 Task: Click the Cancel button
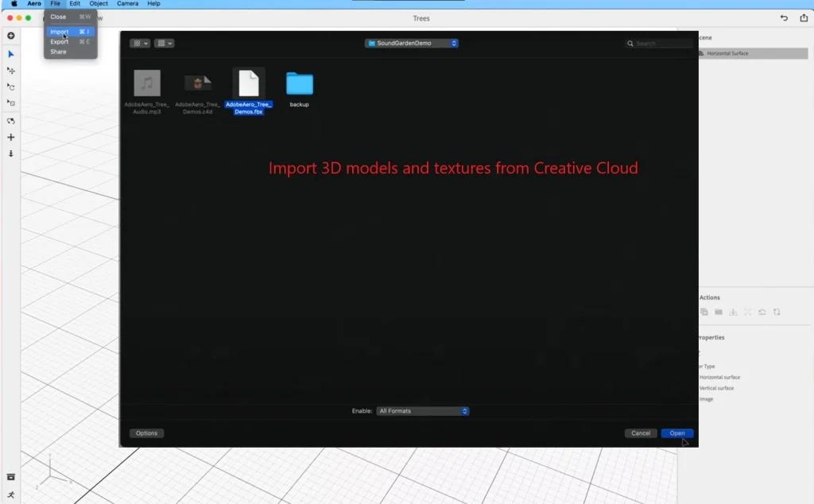pos(642,433)
